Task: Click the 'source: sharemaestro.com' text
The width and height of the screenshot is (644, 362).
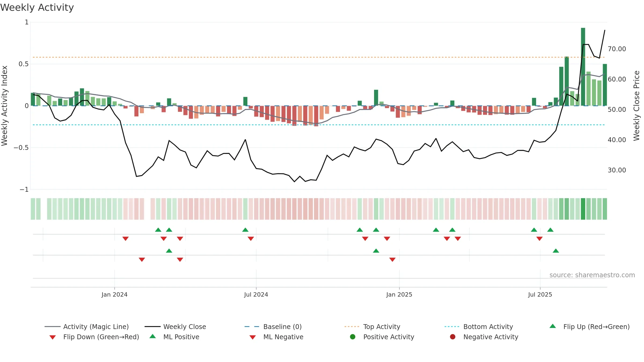Action: [x=592, y=275]
